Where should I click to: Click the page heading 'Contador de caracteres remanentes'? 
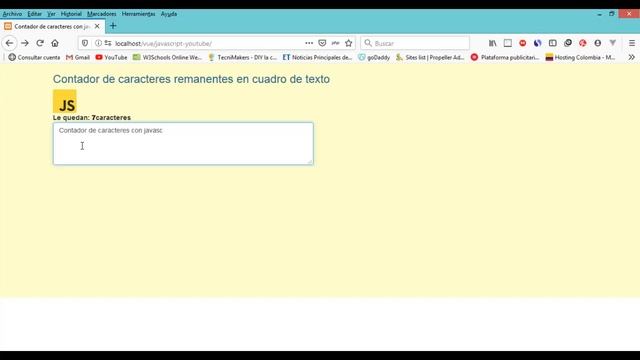[191, 79]
